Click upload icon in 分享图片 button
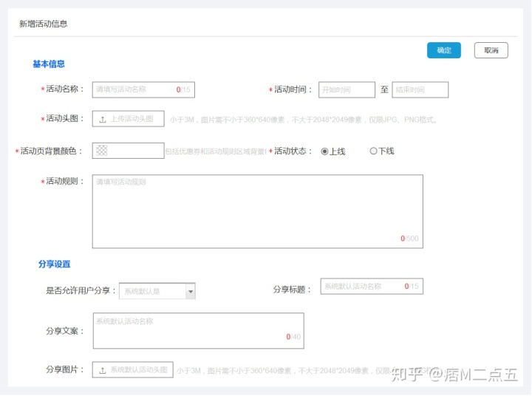Screen dimensions: 532x396 103,371
